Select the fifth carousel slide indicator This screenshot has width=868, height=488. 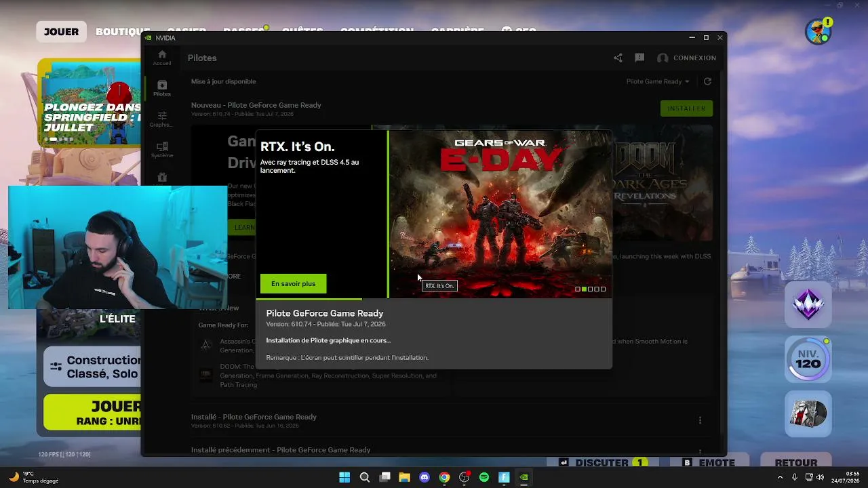coord(603,289)
